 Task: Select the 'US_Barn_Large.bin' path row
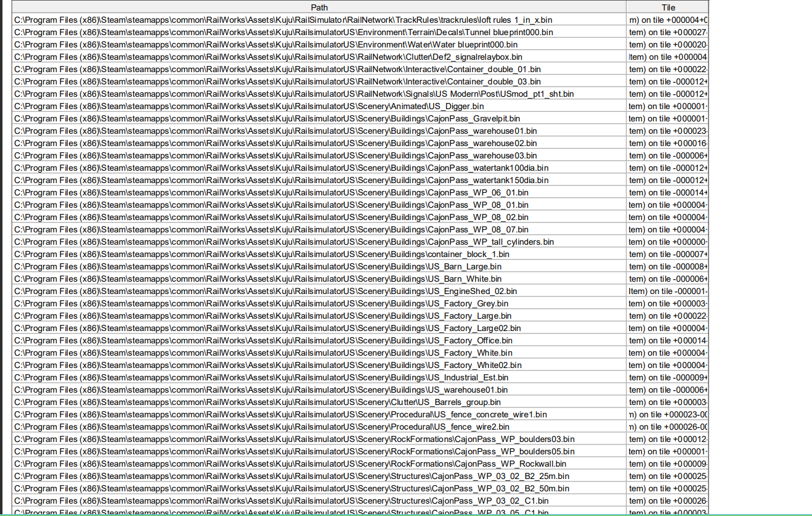point(319,266)
